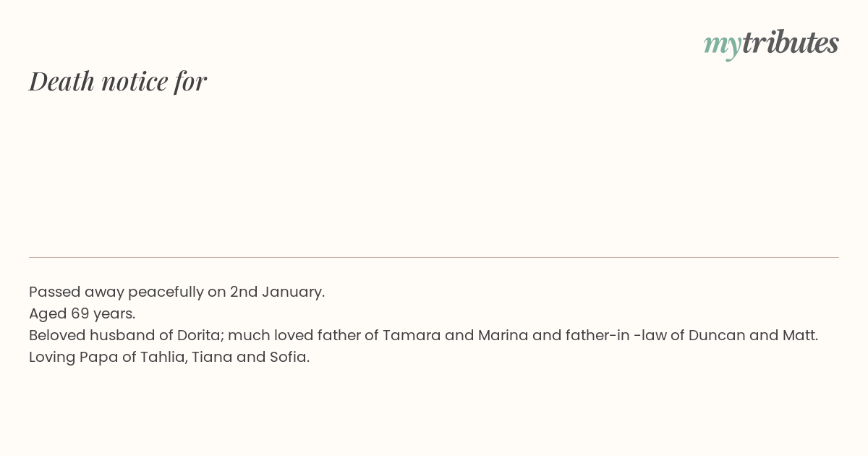Screen dimensions: 868x456
Task: Click the dark "tributes" part of logo
Action: (x=790, y=43)
